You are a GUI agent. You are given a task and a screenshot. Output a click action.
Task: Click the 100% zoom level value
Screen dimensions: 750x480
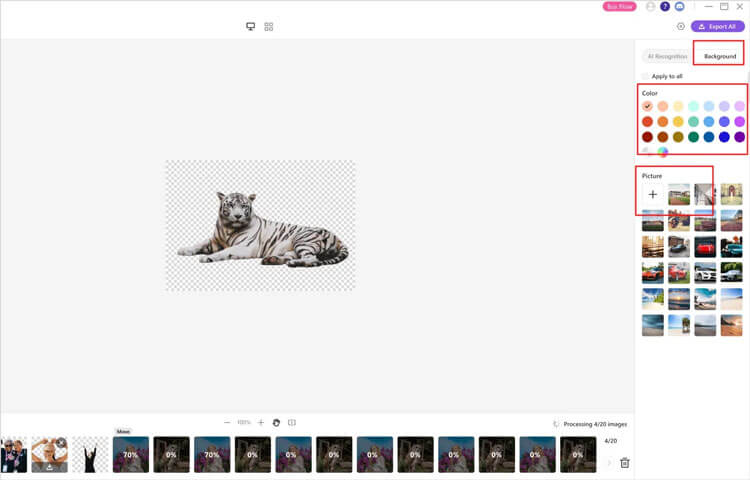click(x=244, y=423)
